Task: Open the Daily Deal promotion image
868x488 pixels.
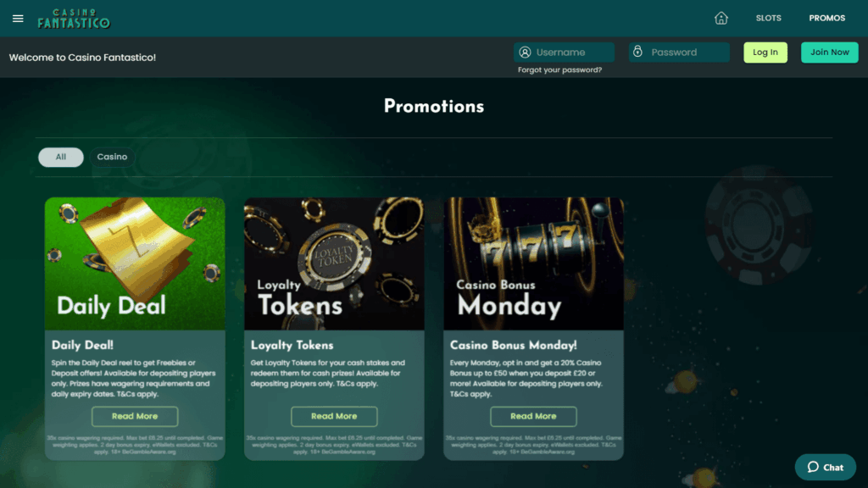Action: pyautogui.click(x=135, y=263)
